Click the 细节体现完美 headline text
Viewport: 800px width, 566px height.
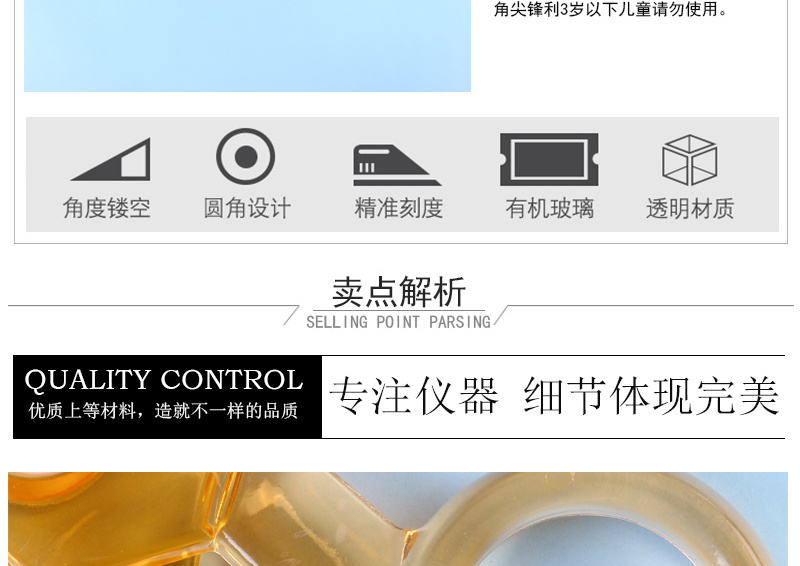[652, 396]
